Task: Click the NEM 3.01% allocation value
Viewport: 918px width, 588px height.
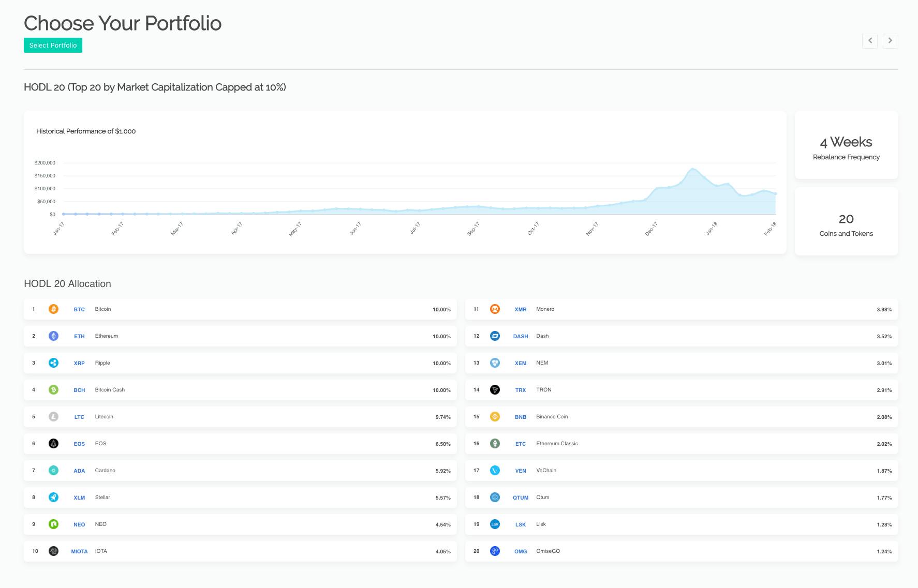Action: pos(884,364)
